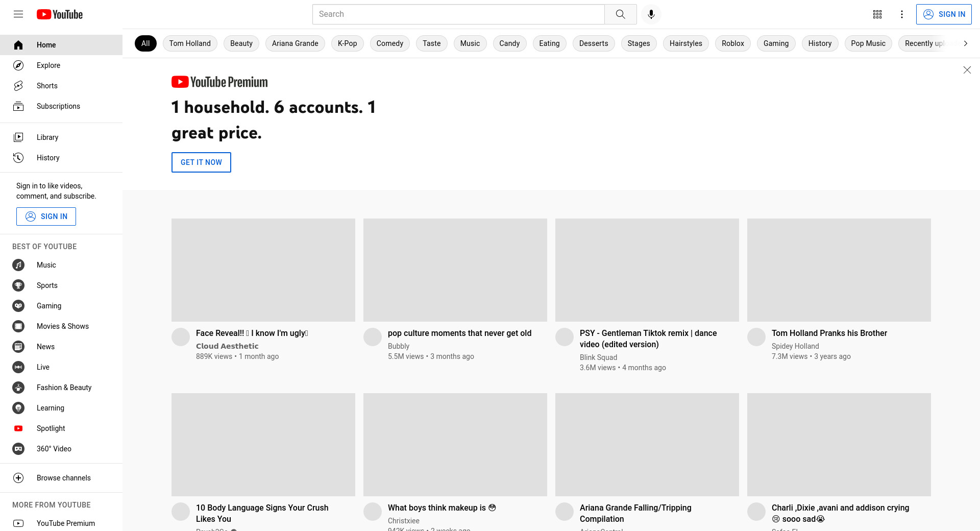This screenshot has height=531, width=980.
Task: Open Ariana Grande Falling/Tripping Compilation title
Action: (x=635, y=513)
